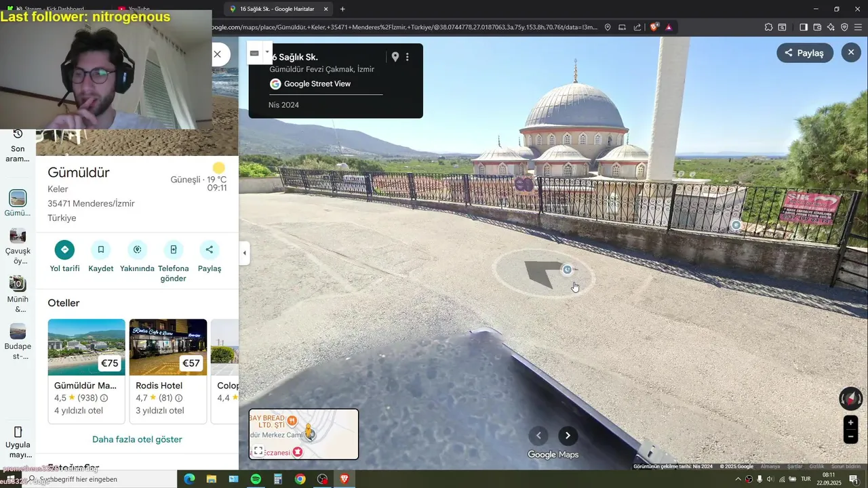Open File Explorer from the taskbar

click(x=211, y=479)
